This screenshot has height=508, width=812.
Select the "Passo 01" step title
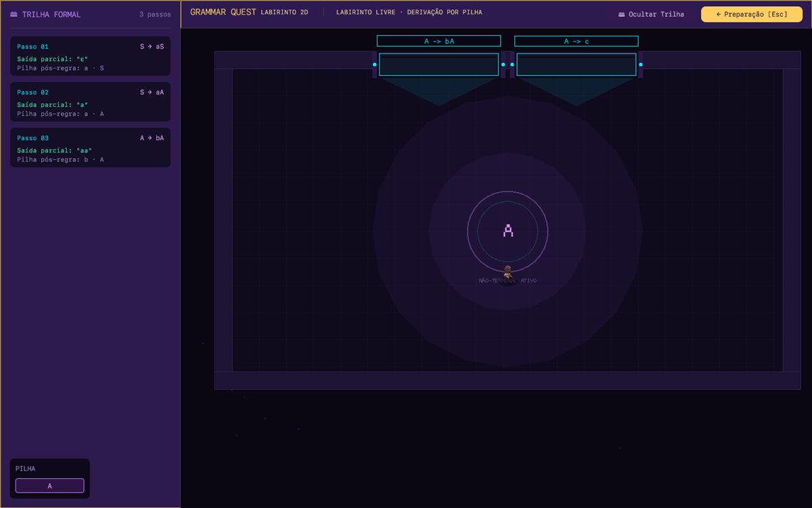(33, 47)
